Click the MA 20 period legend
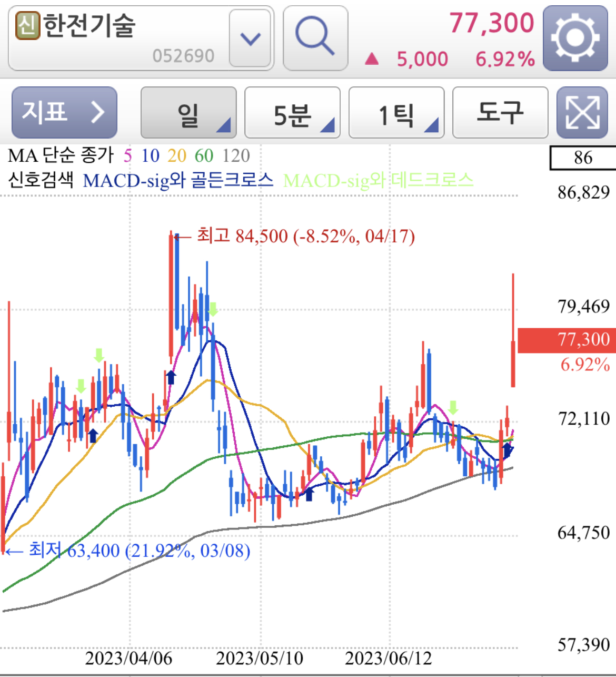This screenshot has width=616, height=677. click(177, 155)
